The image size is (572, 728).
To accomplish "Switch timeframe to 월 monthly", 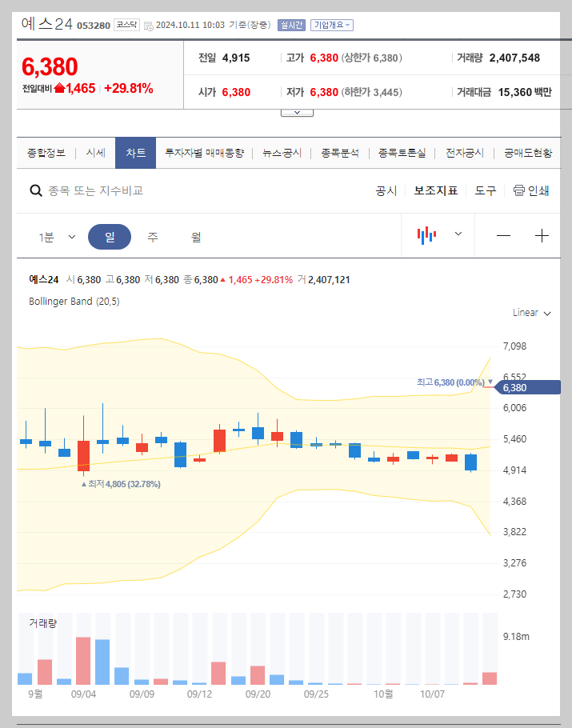I will 196,236.
